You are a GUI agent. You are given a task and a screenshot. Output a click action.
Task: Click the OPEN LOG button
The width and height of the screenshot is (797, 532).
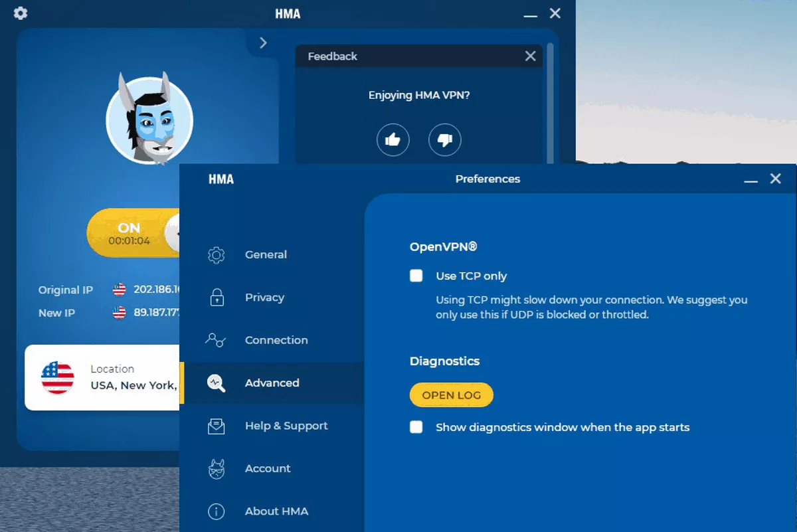coord(452,395)
